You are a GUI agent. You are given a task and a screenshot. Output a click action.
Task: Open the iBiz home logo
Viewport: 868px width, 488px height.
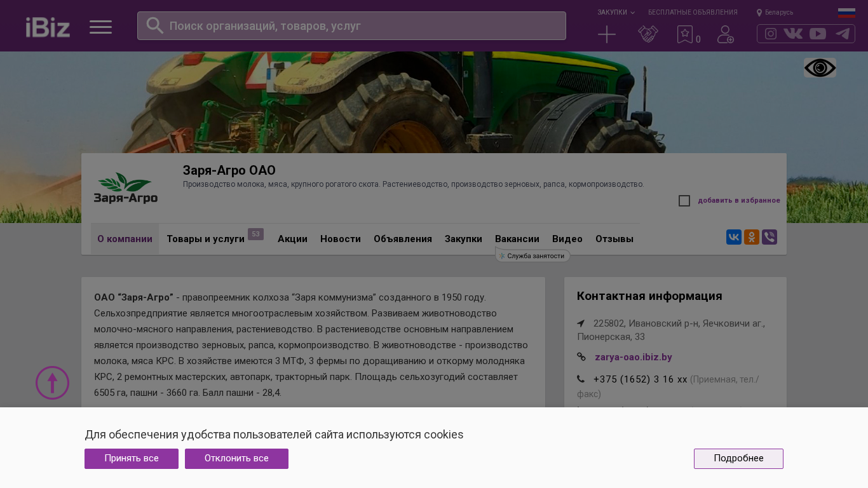click(48, 27)
